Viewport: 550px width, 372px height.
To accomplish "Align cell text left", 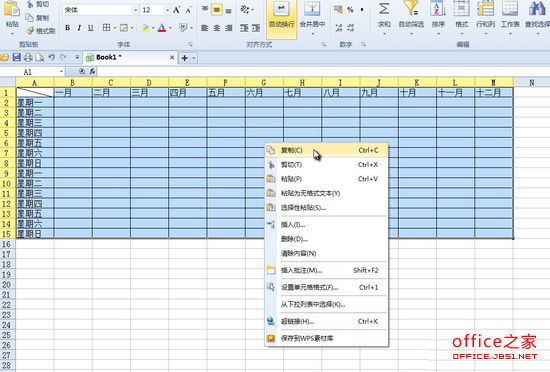I will tap(205, 28).
